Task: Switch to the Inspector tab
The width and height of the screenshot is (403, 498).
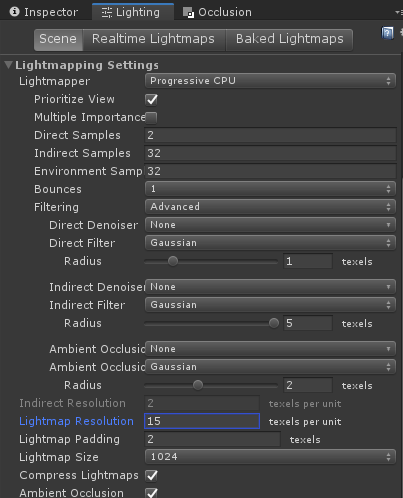Action: coord(44,12)
